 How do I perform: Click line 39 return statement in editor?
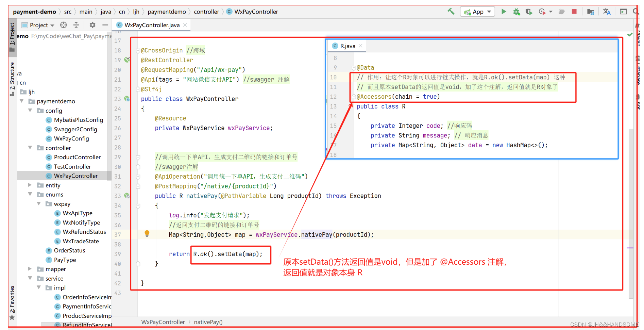click(x=216, y=254)
